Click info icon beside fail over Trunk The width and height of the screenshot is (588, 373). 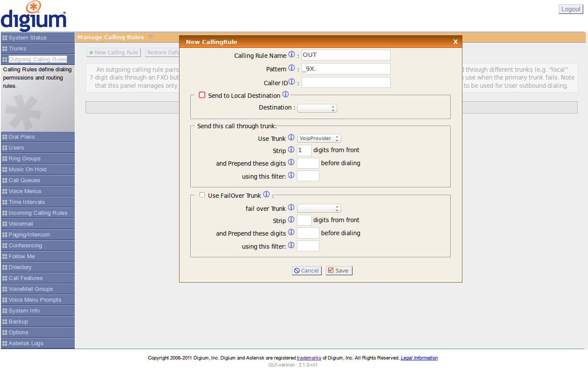click(x=291, y=208)
